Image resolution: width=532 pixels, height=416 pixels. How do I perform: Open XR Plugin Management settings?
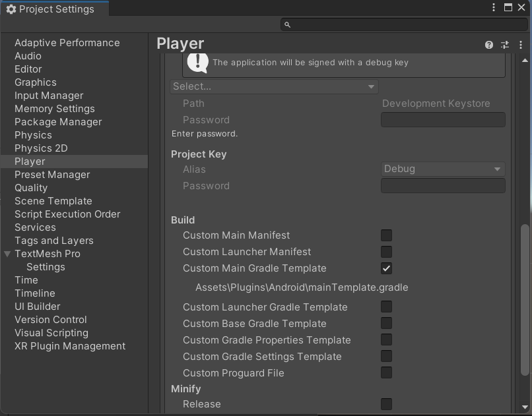pyautogui.click(x=70, y=346)
